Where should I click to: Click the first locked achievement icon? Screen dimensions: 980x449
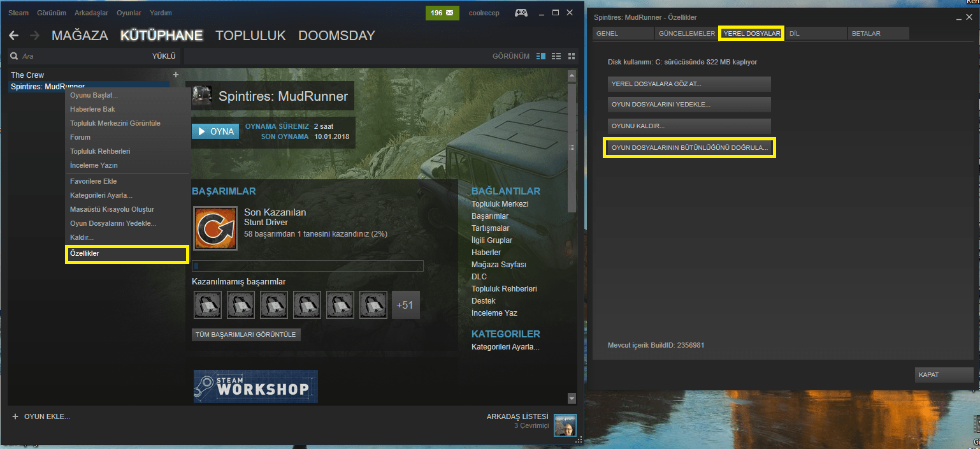[x=207, y=305]
